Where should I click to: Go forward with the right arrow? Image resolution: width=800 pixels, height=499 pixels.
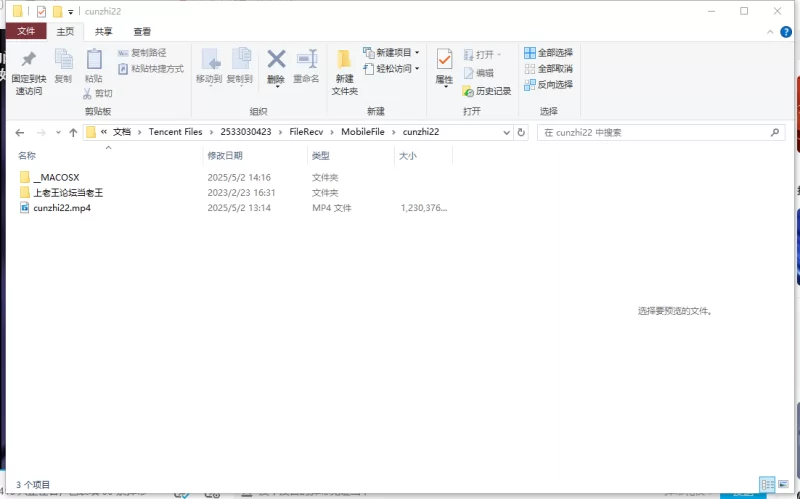41,133
